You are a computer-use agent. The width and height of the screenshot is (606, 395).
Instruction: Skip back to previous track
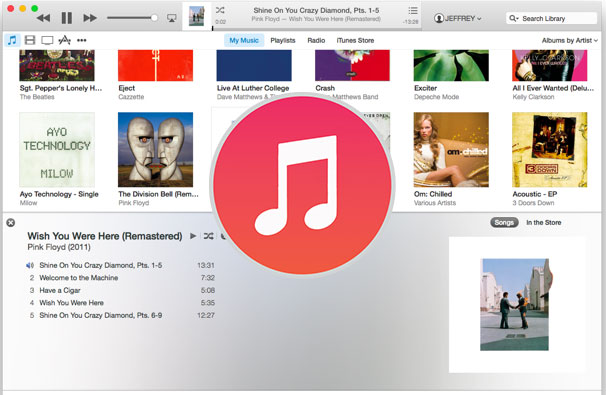[x=43, y=18]
